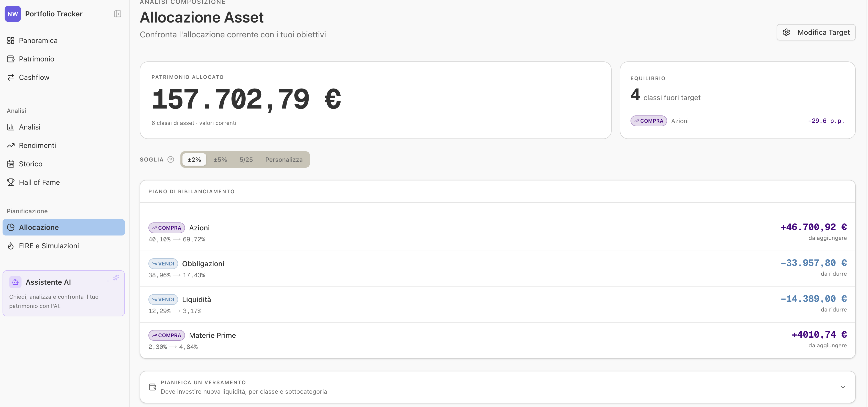Click the gear icon in Modifica Target
This screenshot has height=407, width=868.
[x=786, y=32]
